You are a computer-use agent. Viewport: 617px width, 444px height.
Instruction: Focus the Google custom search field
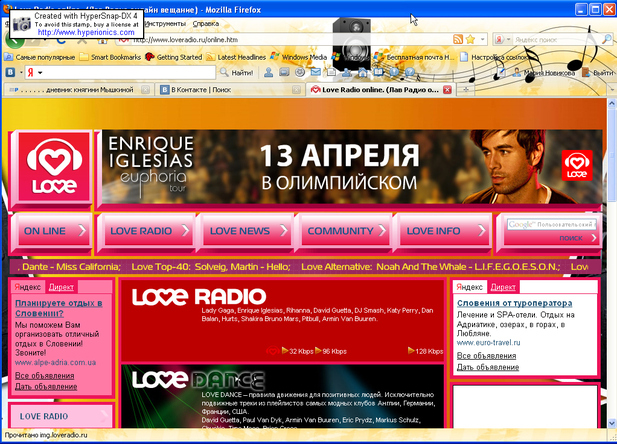[x=552, y=224]
